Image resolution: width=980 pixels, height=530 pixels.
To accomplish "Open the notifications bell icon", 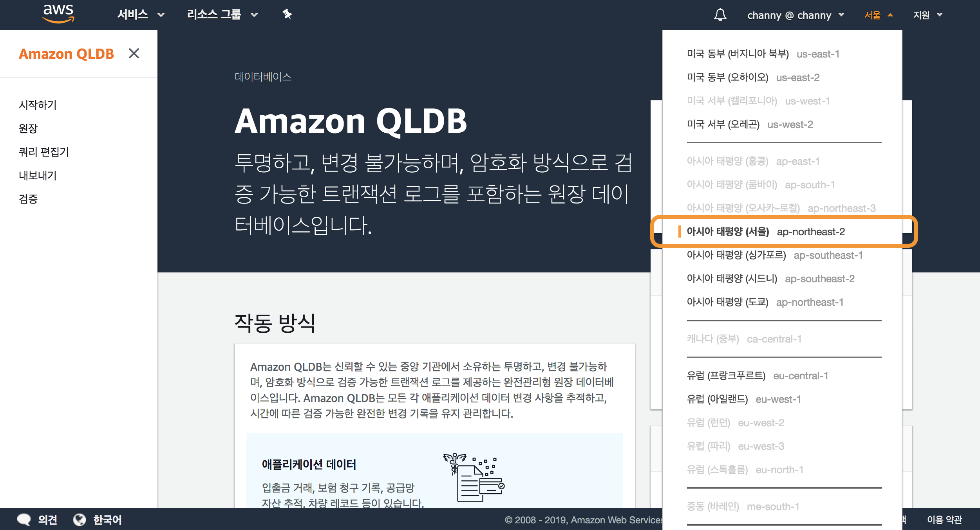I will [720, 15].
